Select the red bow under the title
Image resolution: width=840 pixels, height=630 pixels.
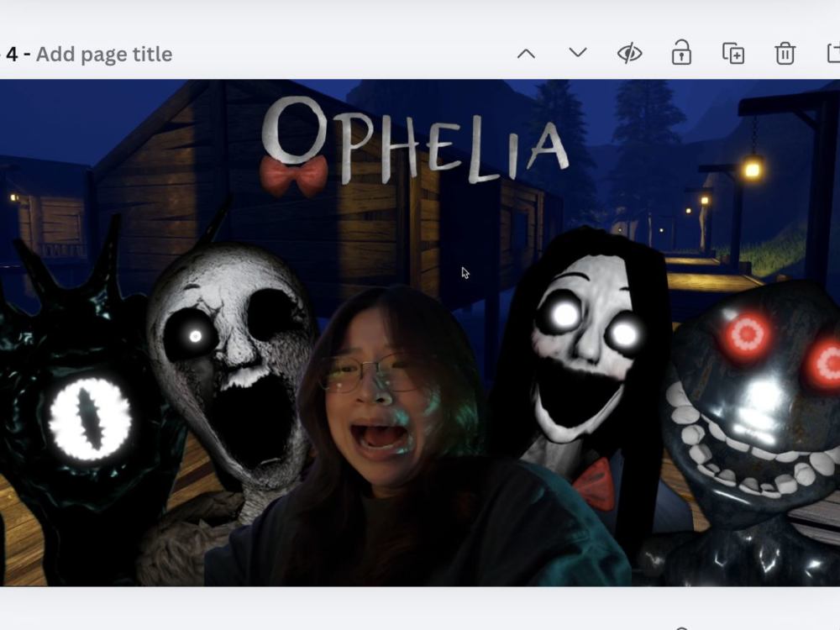point(293,176)
